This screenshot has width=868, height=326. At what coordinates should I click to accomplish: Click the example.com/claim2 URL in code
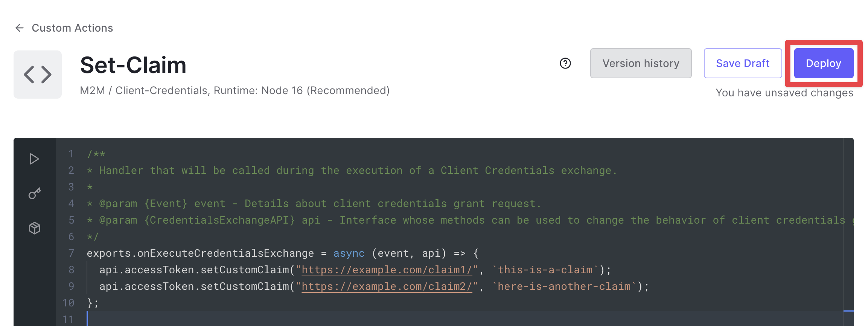(x=387, y=286)
